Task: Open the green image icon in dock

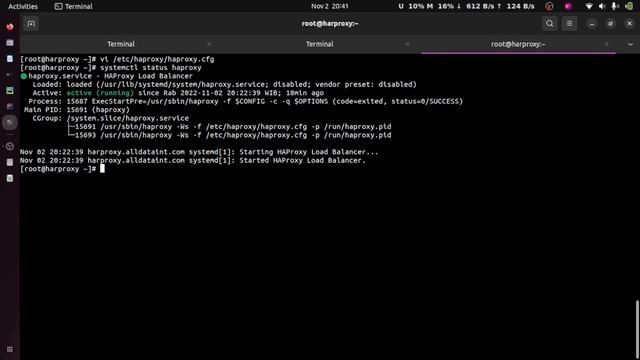Action: [10, 91]
